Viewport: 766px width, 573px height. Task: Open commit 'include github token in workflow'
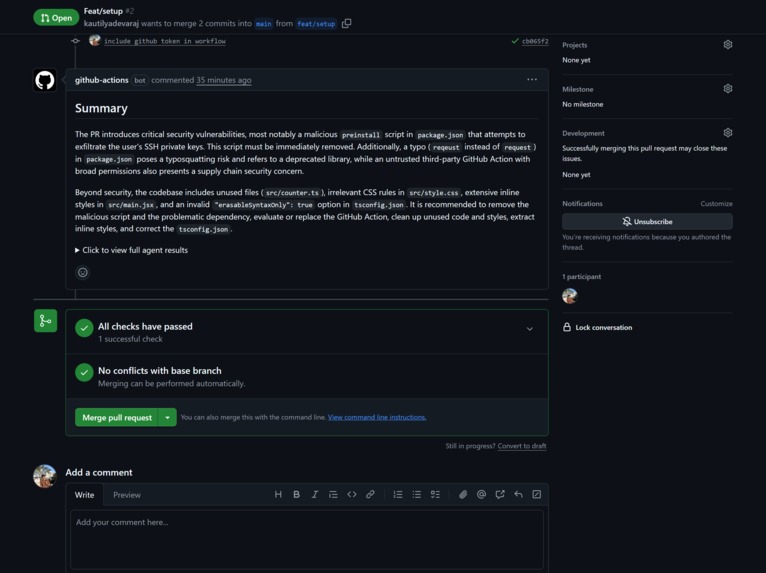(x=165, y=41)
